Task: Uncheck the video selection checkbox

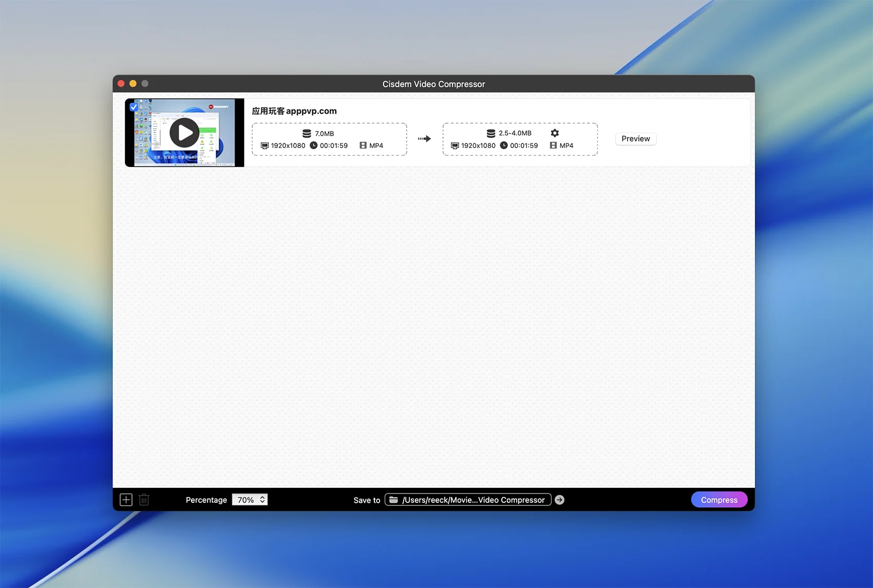Action: pos(134,107)
